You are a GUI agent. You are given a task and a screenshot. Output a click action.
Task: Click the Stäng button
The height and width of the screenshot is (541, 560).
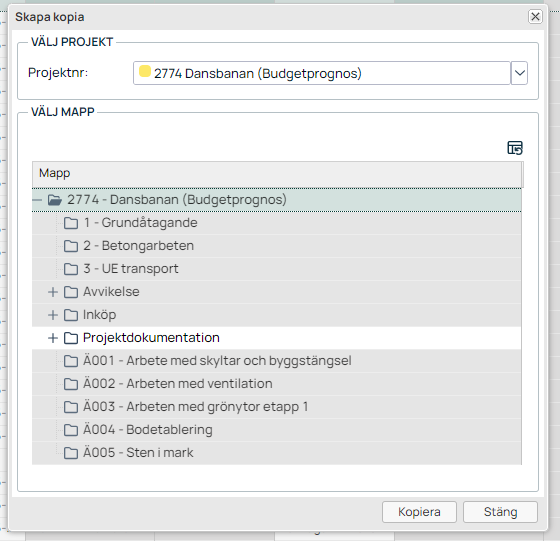click(500, 512)
